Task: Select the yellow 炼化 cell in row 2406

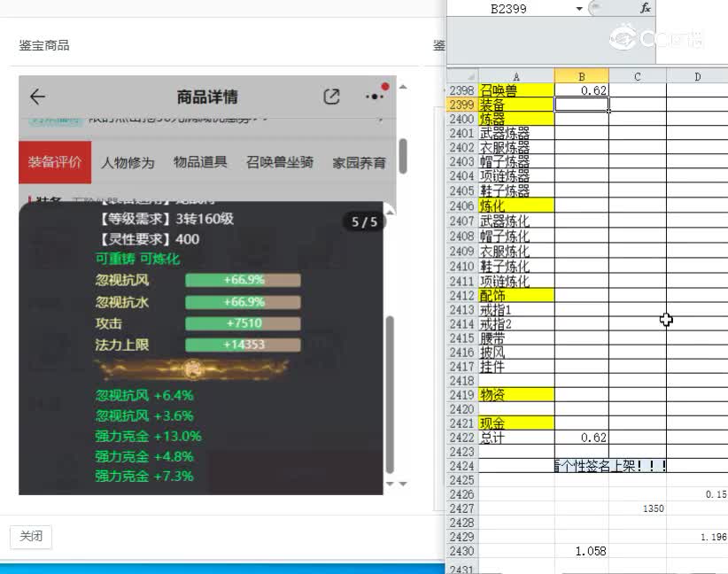Action: (x=516, y=206)
